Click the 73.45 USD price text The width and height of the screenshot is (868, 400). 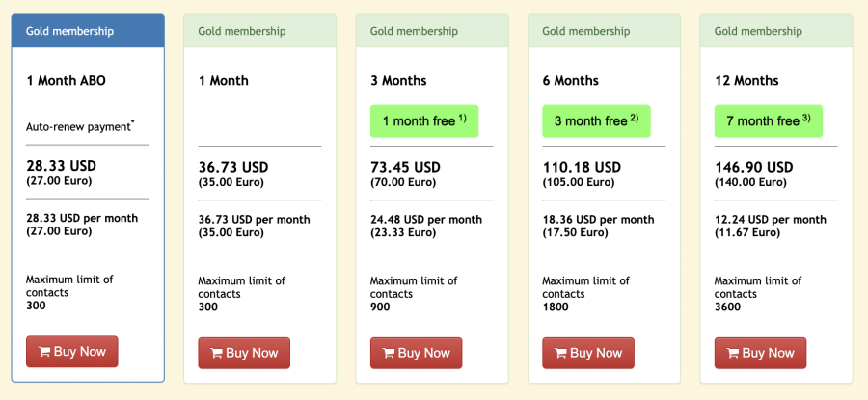coord(405,167)
